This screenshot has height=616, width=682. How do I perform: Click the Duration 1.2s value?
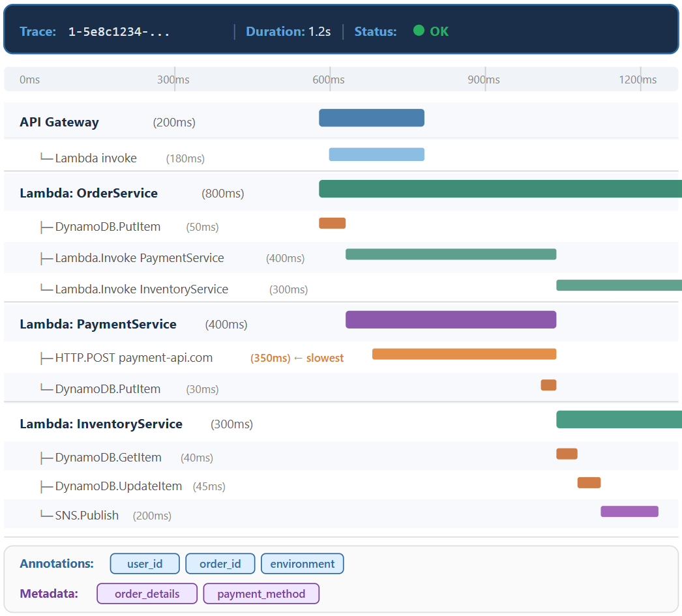319,32
